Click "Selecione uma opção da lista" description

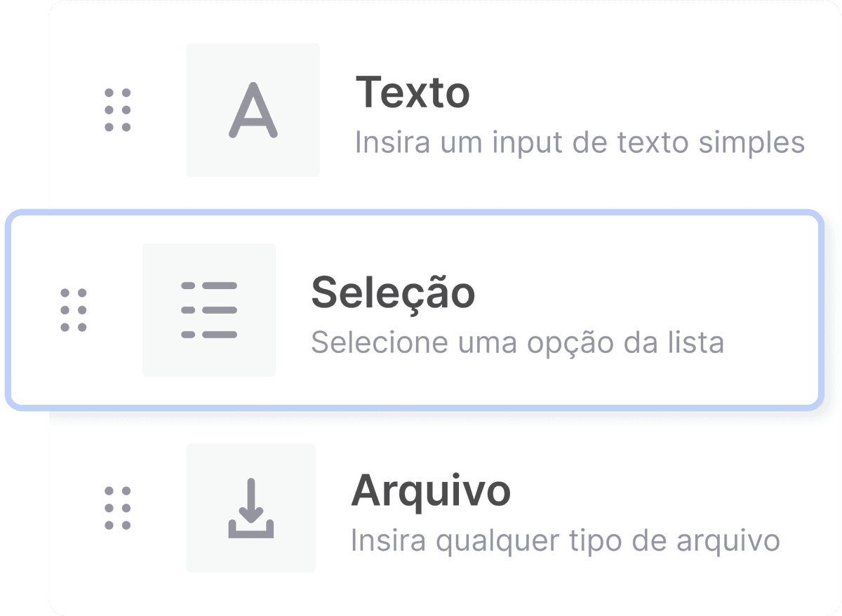[517, 343]
